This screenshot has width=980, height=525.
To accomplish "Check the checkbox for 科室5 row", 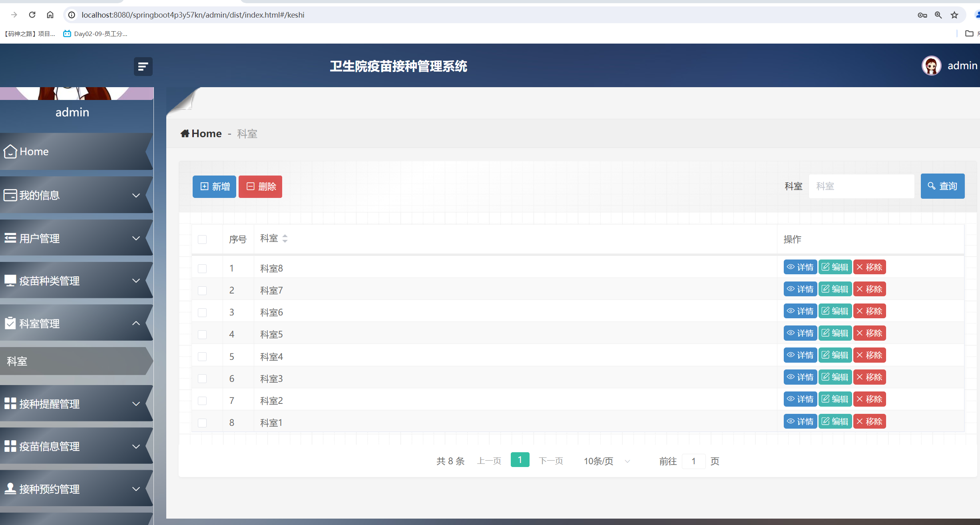I will click(202, 334).
